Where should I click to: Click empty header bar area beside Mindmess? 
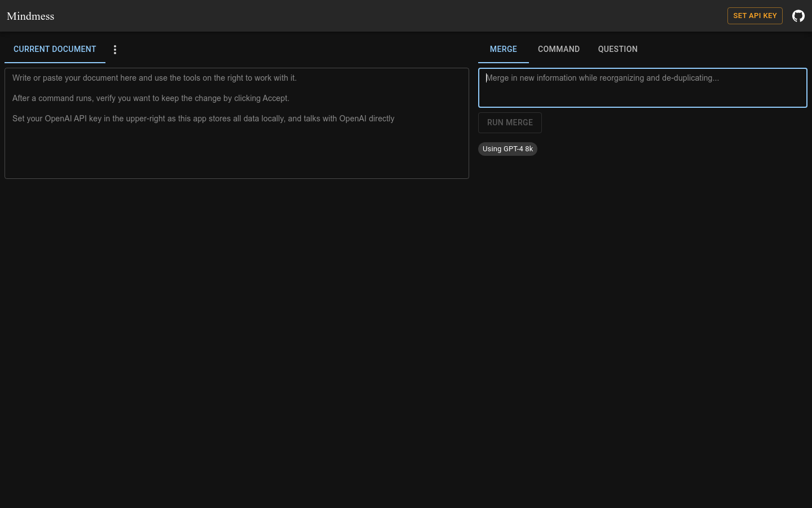pos(395,16)
